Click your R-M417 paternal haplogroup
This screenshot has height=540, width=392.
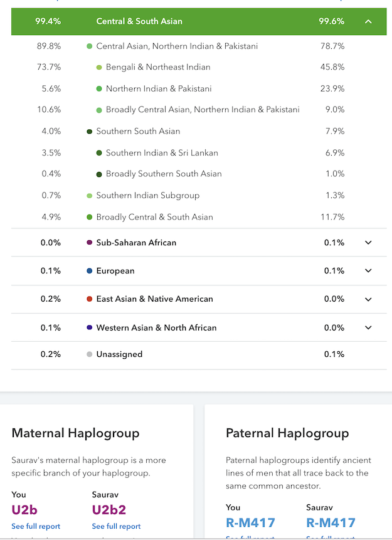click(x=250, y=522)
